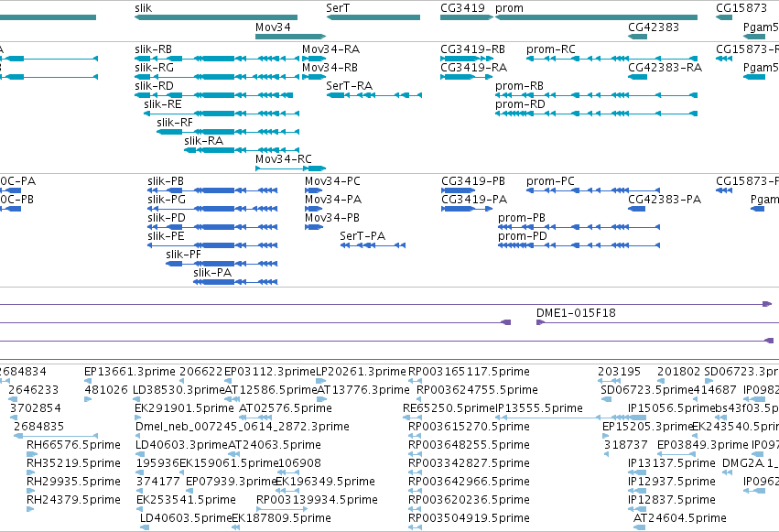Select the RH66576.5prime feature label
The height and width of the screenshot is (532, 779).
point(73,445)
